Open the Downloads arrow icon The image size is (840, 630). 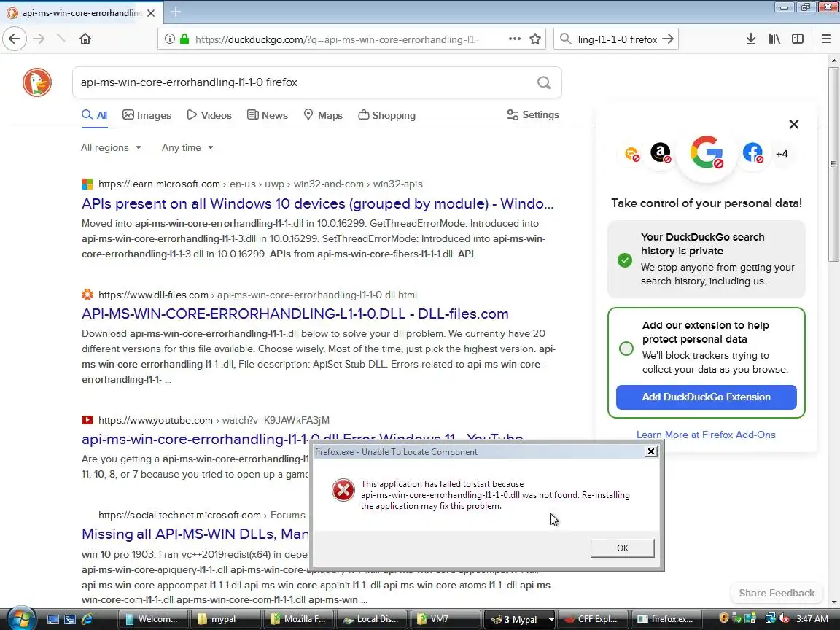[x=751, y=39]
